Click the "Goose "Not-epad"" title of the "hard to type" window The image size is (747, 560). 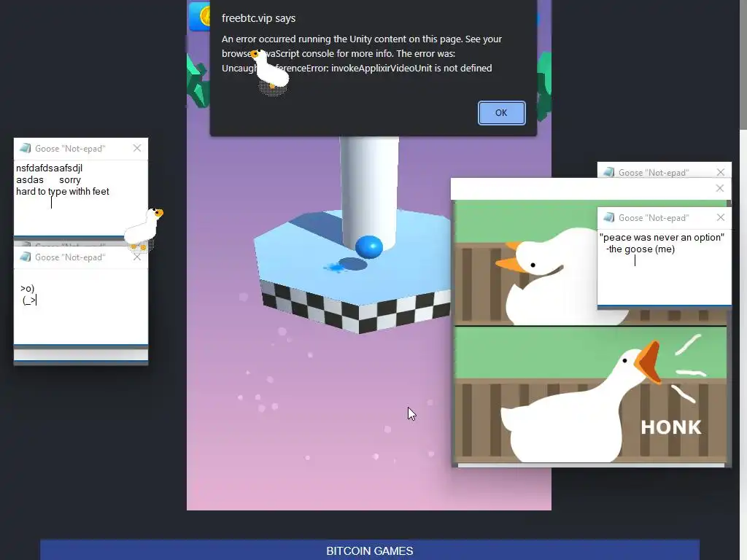pyautogui.click(x=70, y=149)
